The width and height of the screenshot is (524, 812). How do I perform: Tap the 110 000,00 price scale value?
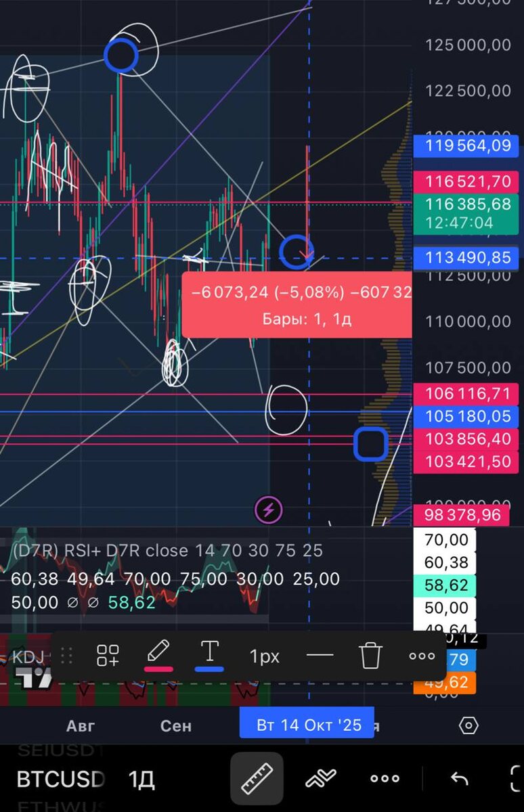click(x=468, y=321)
